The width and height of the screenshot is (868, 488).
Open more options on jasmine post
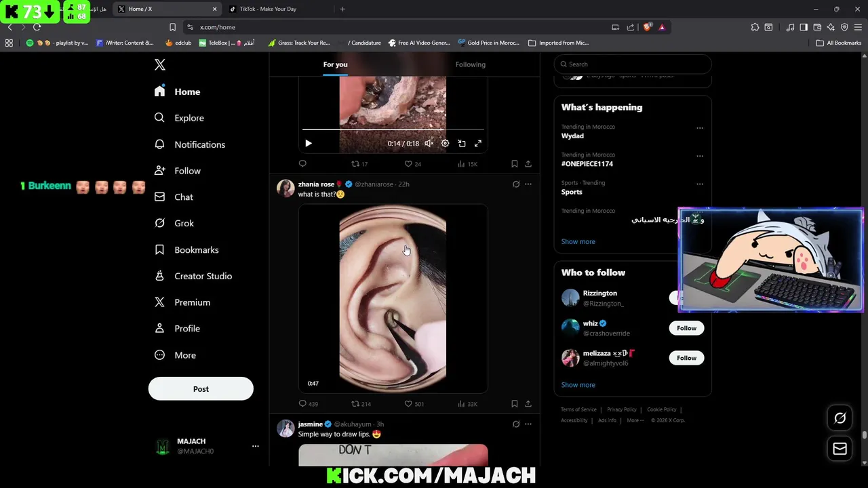click(x=528, y=424)
